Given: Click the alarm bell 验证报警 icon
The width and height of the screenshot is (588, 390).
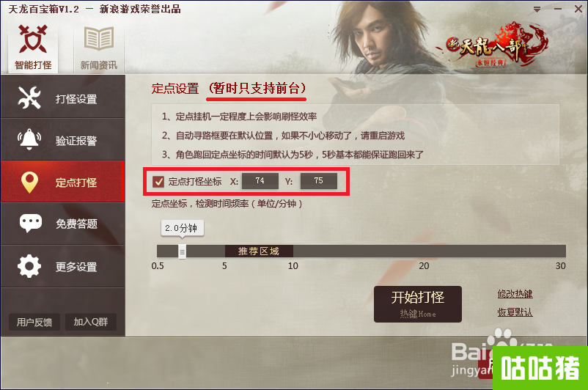Looking at the screenshot, I should pos(29,139).
